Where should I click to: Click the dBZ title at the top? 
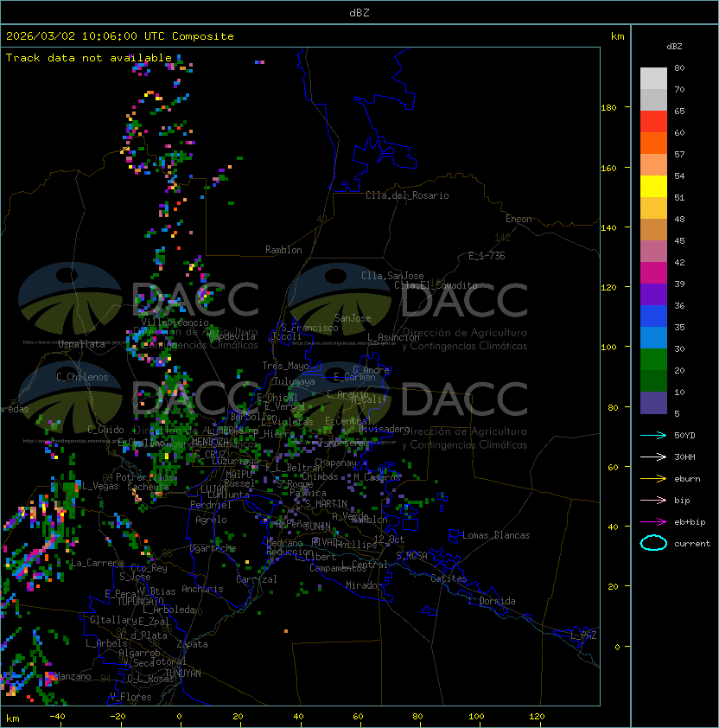click(359, 12)
